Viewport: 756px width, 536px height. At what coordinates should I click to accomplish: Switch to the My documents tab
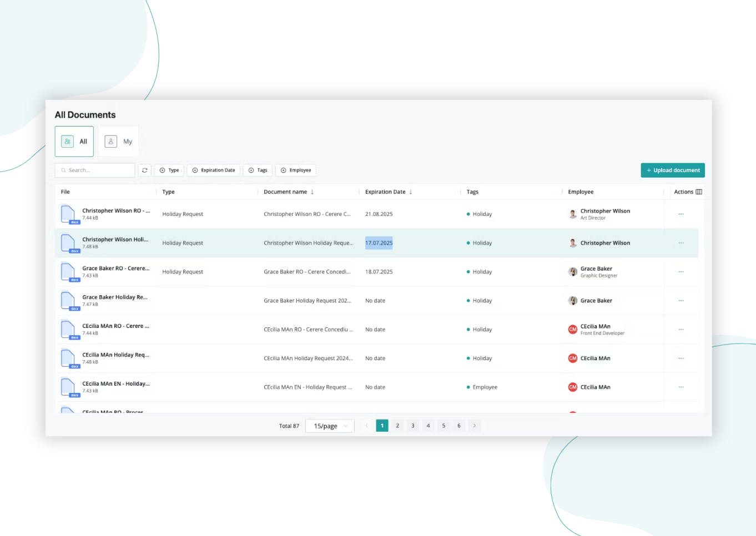118,141
